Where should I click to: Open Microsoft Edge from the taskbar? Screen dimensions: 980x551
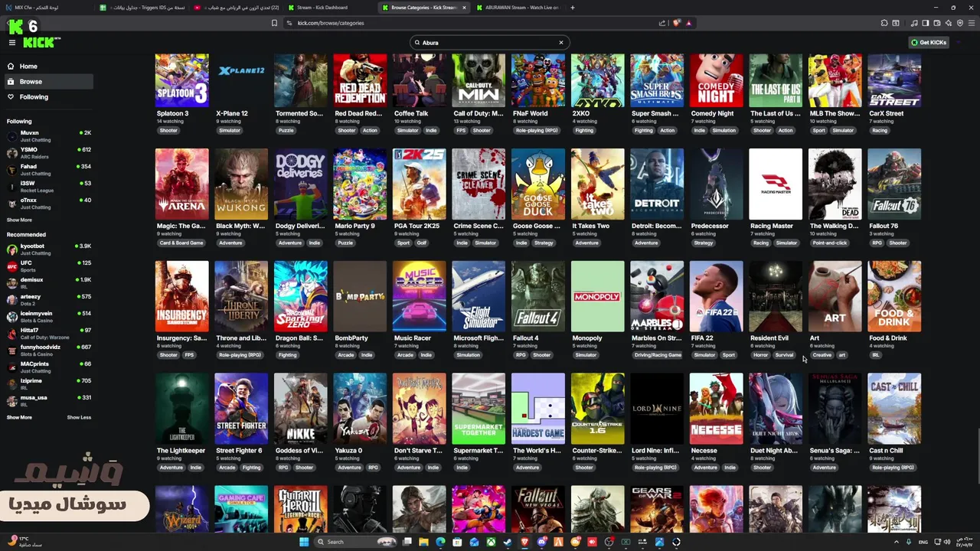point(440,542)
